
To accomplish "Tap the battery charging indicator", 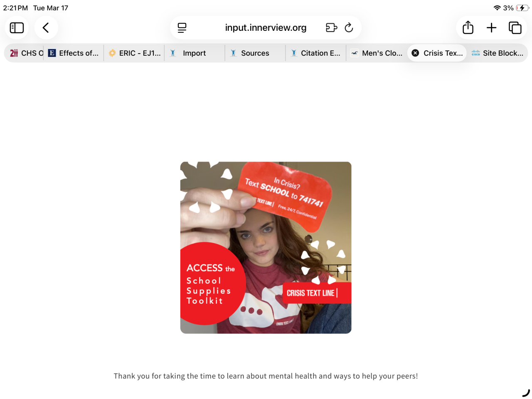I will [522, 8].
